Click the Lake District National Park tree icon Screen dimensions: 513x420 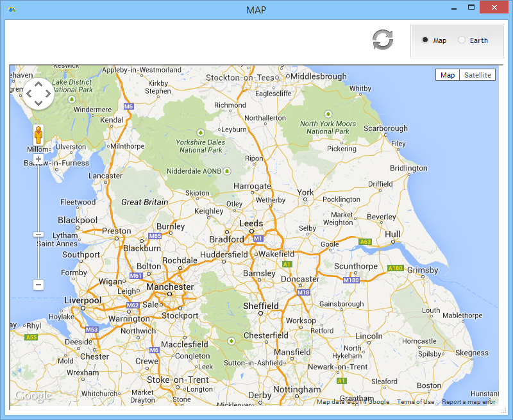click(72, 99)
